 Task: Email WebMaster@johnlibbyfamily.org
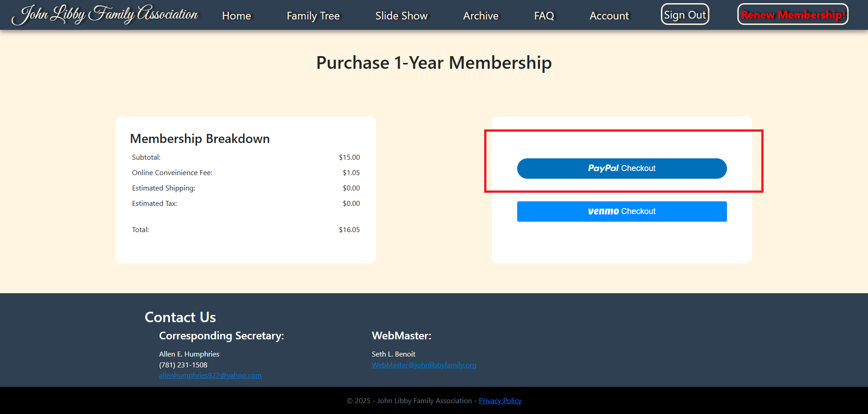click(x=424, y=365)
